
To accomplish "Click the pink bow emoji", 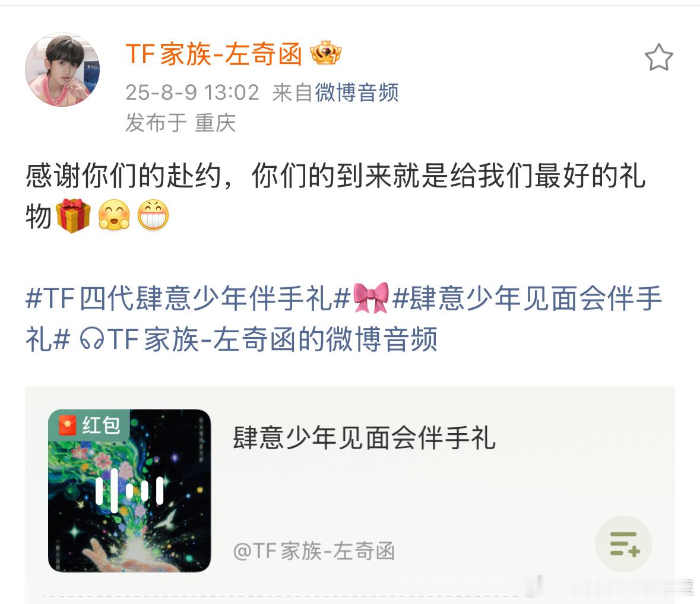I will (x=370, y=297).
